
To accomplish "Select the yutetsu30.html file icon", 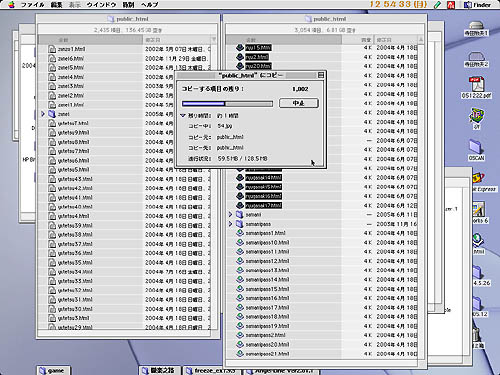I will point(52,309).
